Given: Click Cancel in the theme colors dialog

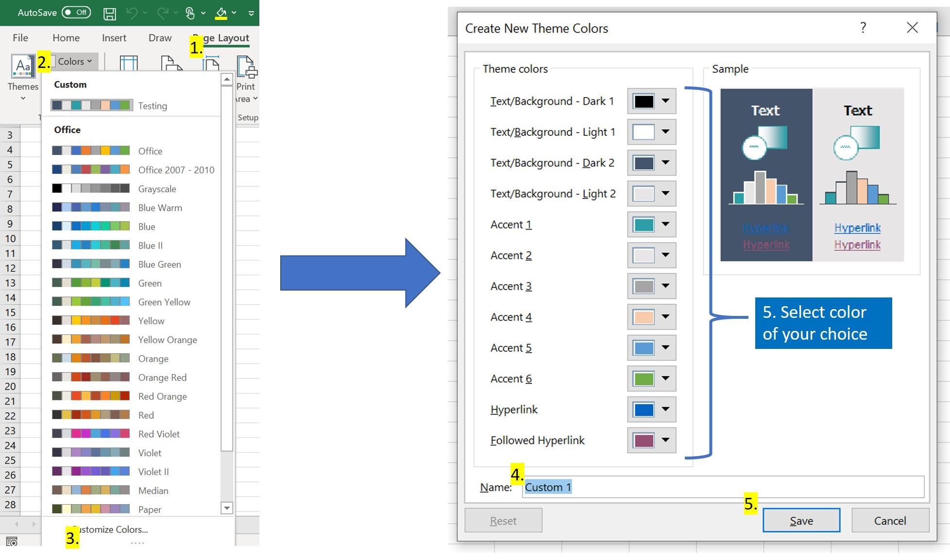Looking at the screenshot, I should [890, 520].
